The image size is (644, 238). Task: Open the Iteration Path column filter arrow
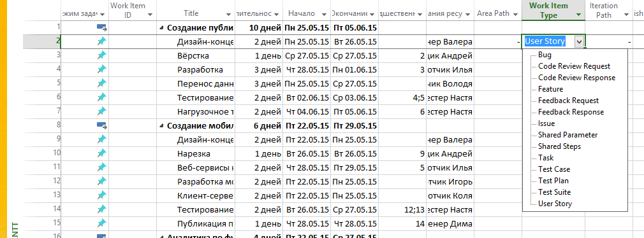click(x=626, y=15)
